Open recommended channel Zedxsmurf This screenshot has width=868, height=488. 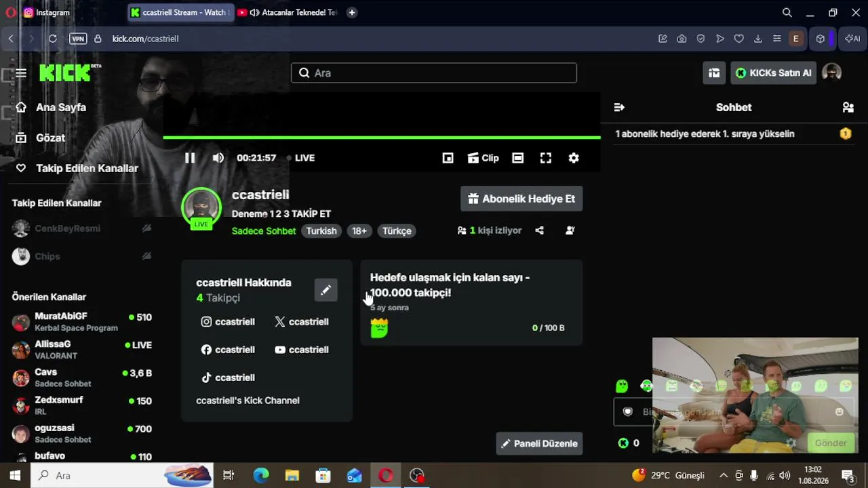pyautogui.click(x=82, y=405)
